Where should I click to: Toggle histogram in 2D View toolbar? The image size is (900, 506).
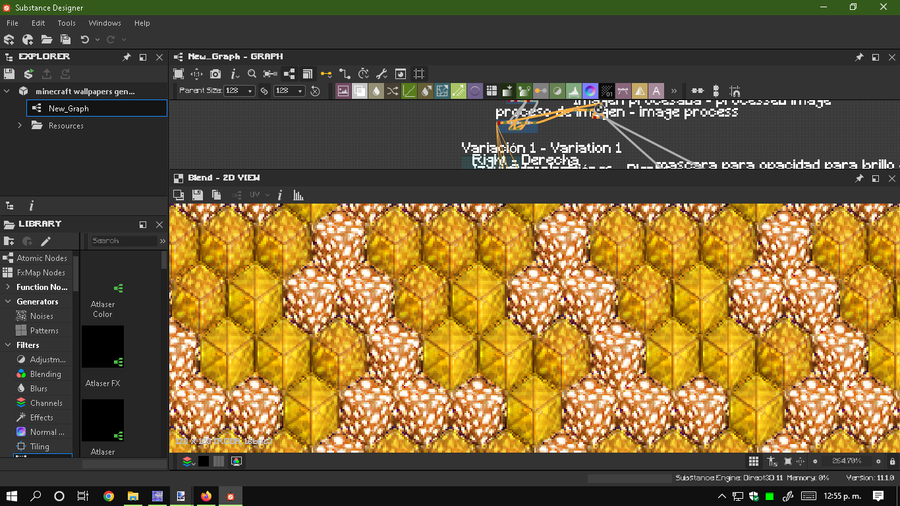click(298, 195)
